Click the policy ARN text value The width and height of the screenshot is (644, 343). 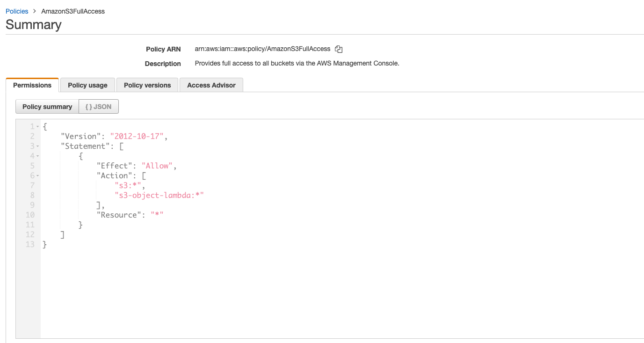[x=262, y=49]
